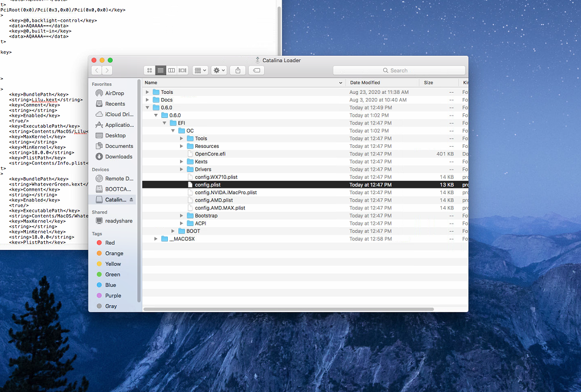The image size is (581, 392).
Task: Click the Finder search field
Action: pos(399,70)
